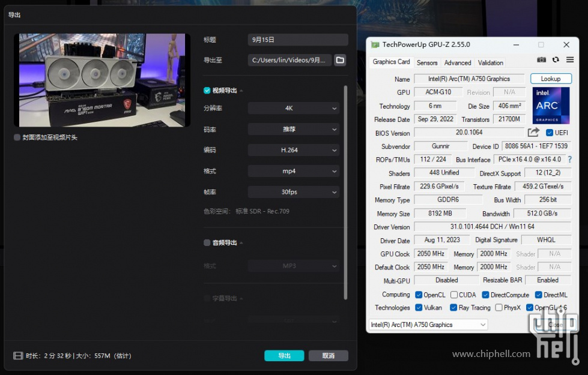Toggle the OpenCL checkbox
588x375 pixels.
(419, 295)
